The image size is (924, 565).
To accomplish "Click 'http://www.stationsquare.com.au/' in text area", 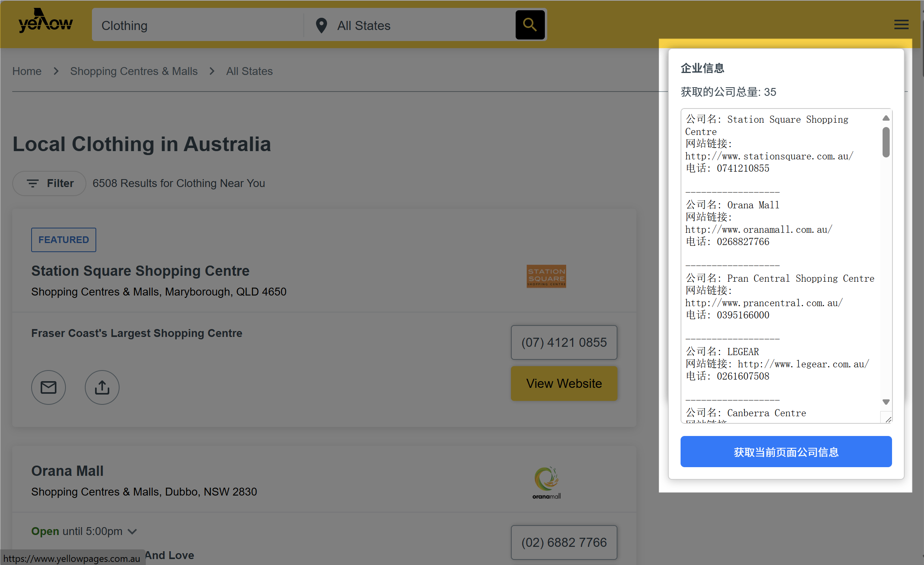I will pos(769,156).
